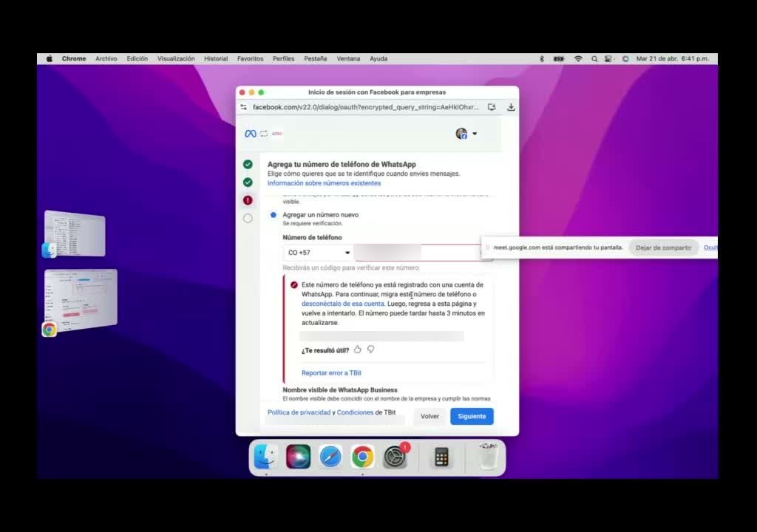Image resolution: width=757 pixels, height=532 pixels.
Task: Select the Finder window thumbnail in Stage Manager
Action: (x=75, y=233)
